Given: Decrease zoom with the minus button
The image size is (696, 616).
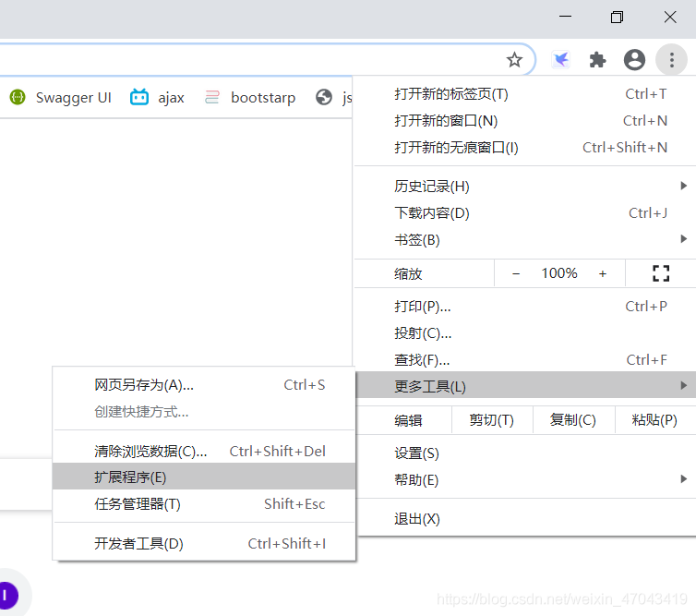Looking at the screenshot, I should (x=516, y=273).
